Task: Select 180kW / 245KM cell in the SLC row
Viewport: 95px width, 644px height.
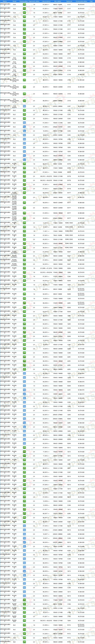Action: click(x=58, y=634)
